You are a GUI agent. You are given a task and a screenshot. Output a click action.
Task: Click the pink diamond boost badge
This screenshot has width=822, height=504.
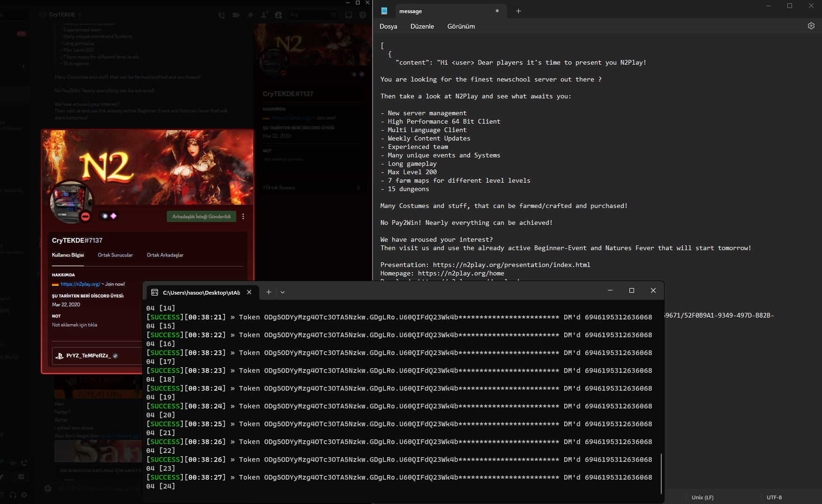pos(113,216)
